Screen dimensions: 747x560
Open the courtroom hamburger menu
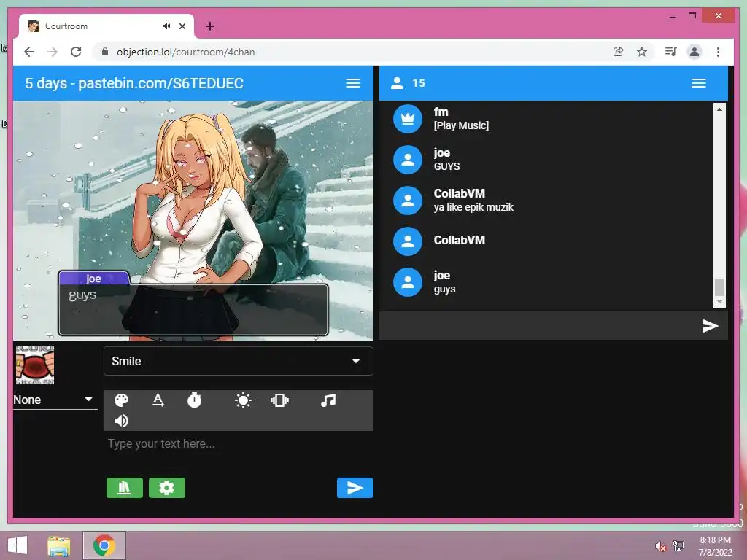pyautogui.click(x=353, y=83)
